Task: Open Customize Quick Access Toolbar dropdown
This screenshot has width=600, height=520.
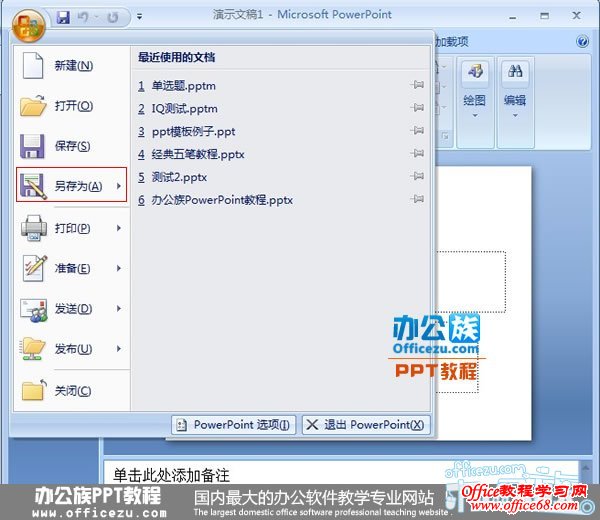Action: [140, 17]
